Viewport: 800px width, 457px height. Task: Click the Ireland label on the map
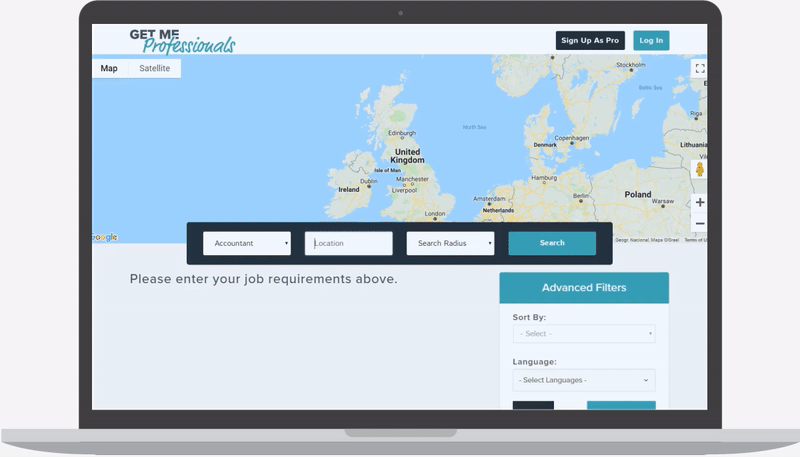click(x=349, y=189)
